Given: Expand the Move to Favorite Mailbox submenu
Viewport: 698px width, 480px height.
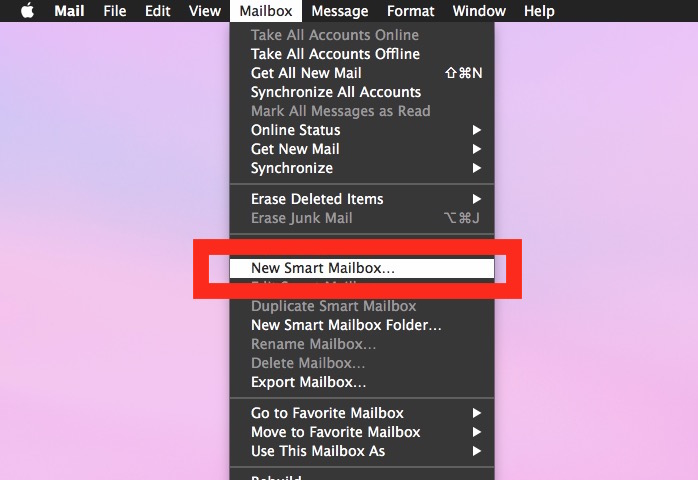Looking at the screenshot, I should click(x=362, y=432).
